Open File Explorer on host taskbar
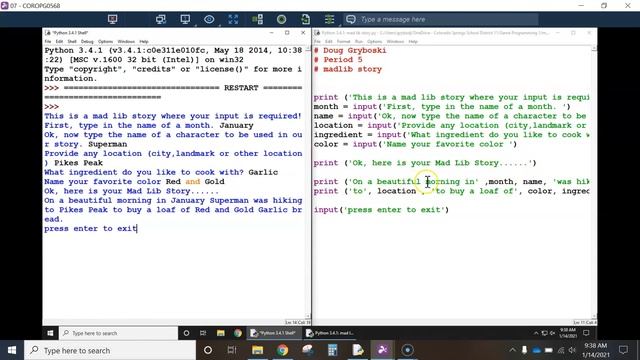The width and height of the screenshot is (640, 360). (x=258, y=350)
